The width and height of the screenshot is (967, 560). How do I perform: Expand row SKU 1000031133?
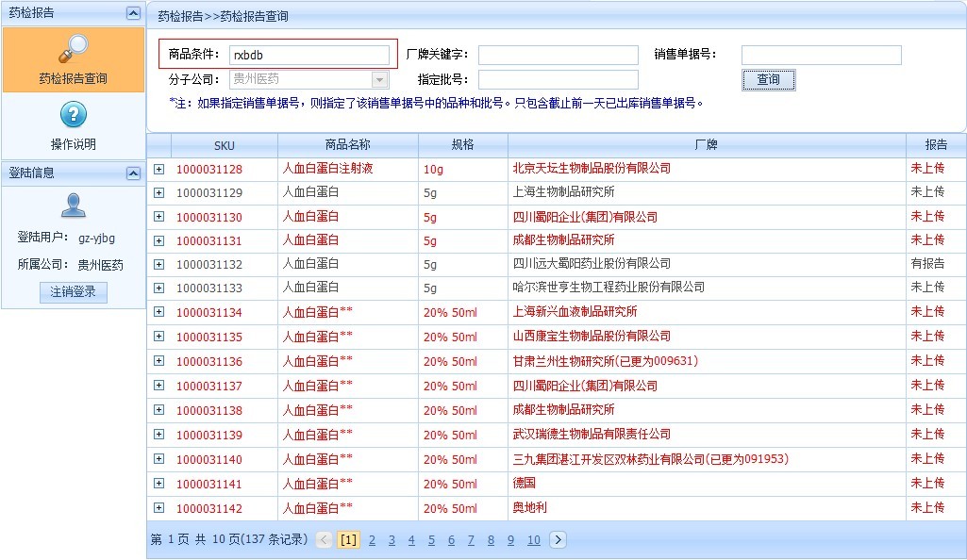click(x=159, y=288)
